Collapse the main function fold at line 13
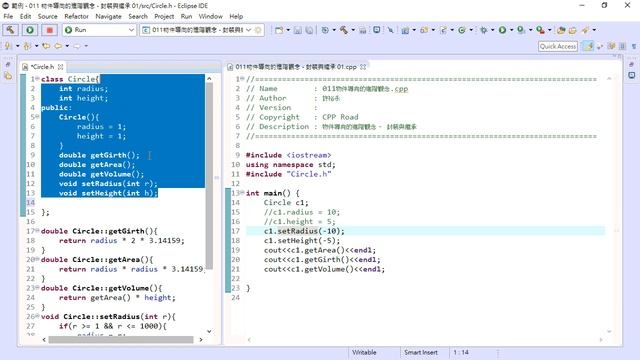Image resolution: width=640 pixels, height=360 pixels. [242, 193]
